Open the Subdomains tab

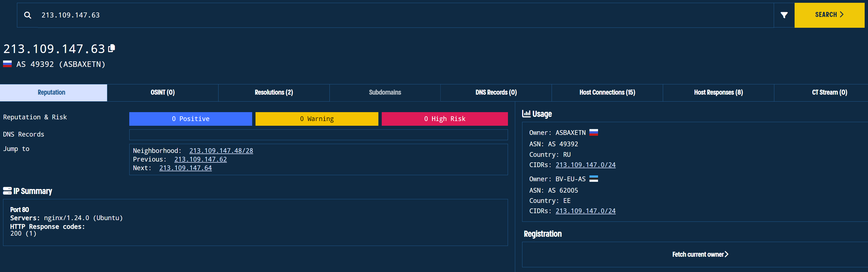point(385,92)
